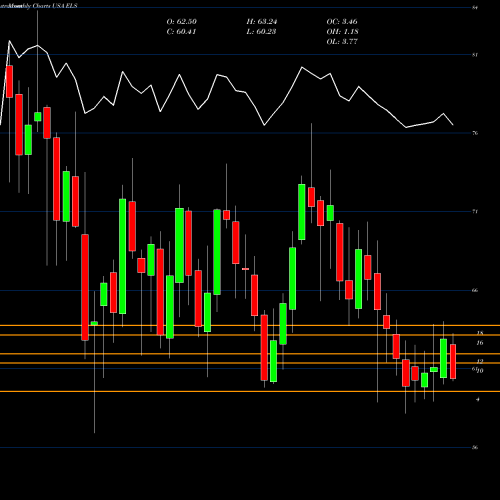Click the 'L: 60.23' low price value
The width and height of the screenshot is (500, 500).
[261, 32]
